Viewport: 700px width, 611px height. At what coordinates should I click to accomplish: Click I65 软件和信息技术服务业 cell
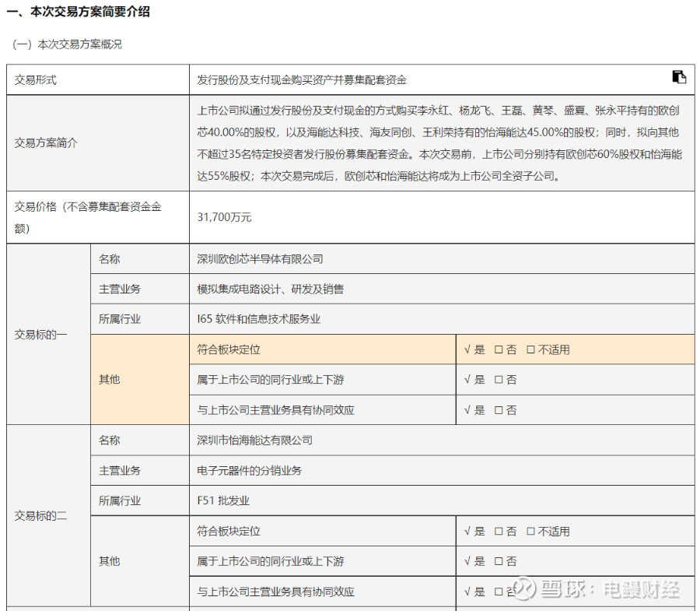[442, 319]
